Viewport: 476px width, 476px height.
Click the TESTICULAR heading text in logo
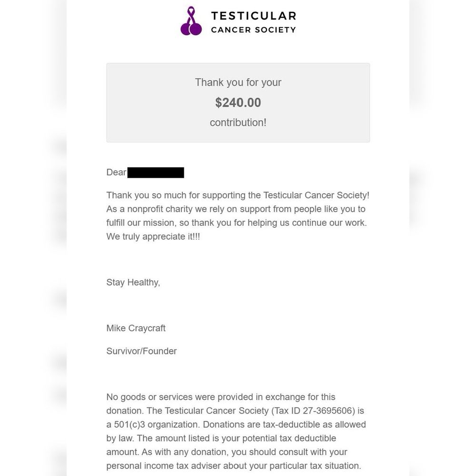click(x=254, y=16)
